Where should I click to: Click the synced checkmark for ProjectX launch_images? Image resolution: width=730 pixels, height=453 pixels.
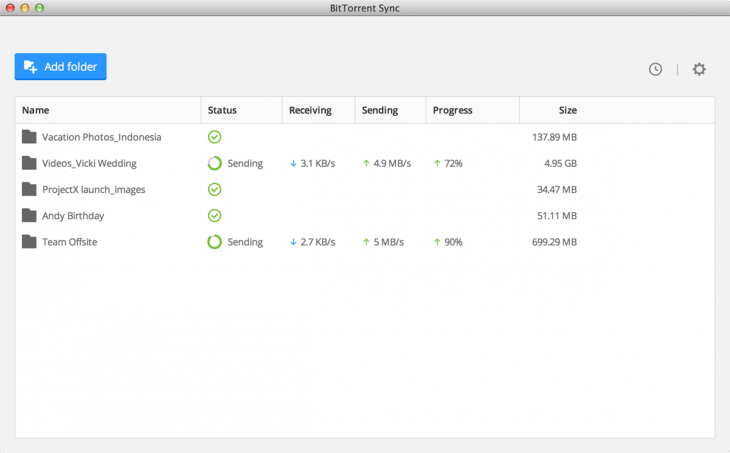tap(214, 189)
